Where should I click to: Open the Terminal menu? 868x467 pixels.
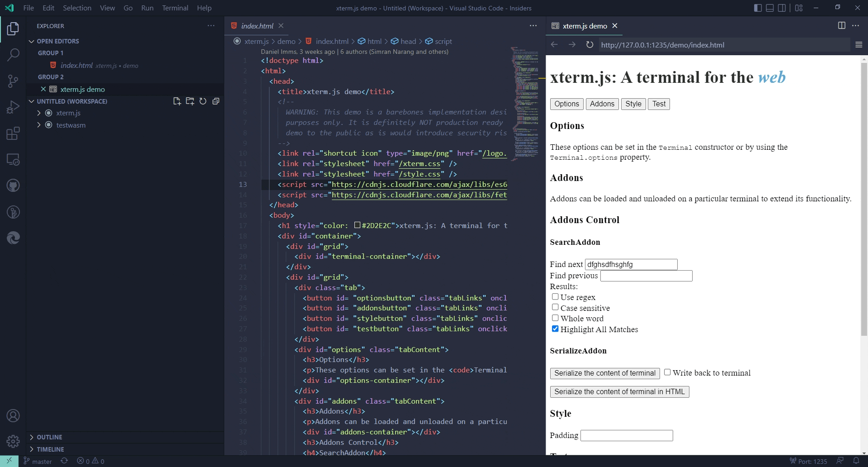pos(175,8)
